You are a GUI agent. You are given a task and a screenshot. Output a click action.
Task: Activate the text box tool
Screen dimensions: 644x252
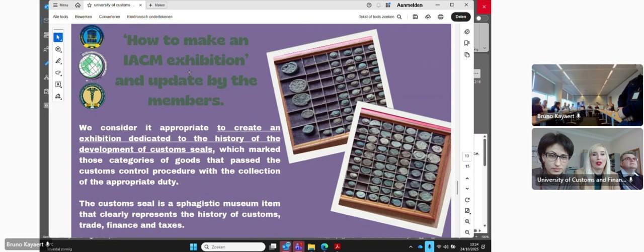[58, 85]
